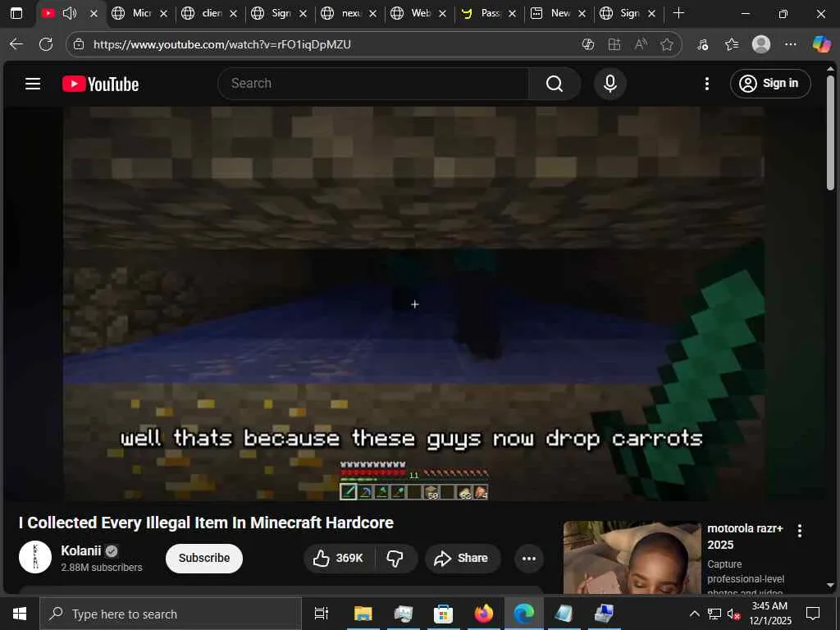
Task: Close the YouTube tab
Action: pyautogui.click(x=94, y=14)
